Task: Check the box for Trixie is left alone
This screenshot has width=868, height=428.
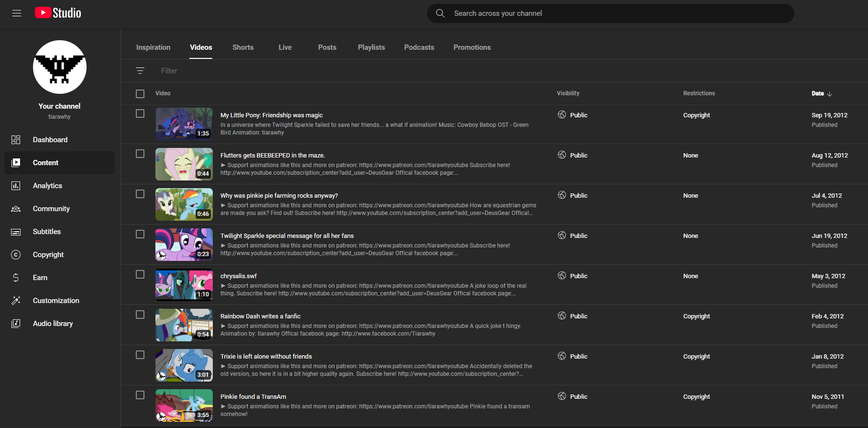Action: (140, 355)
